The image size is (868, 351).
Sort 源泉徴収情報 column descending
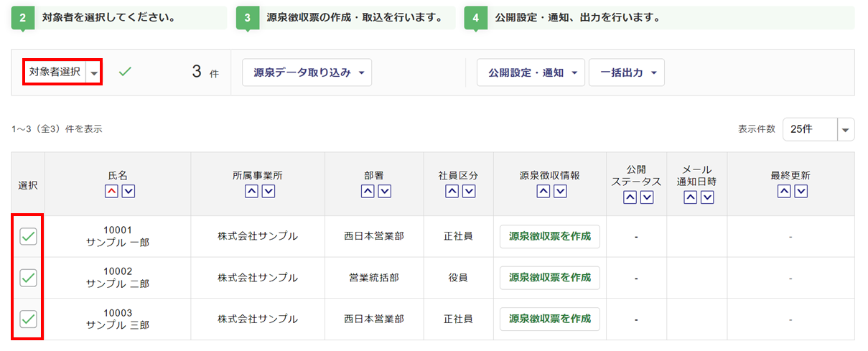click(560, 192)
